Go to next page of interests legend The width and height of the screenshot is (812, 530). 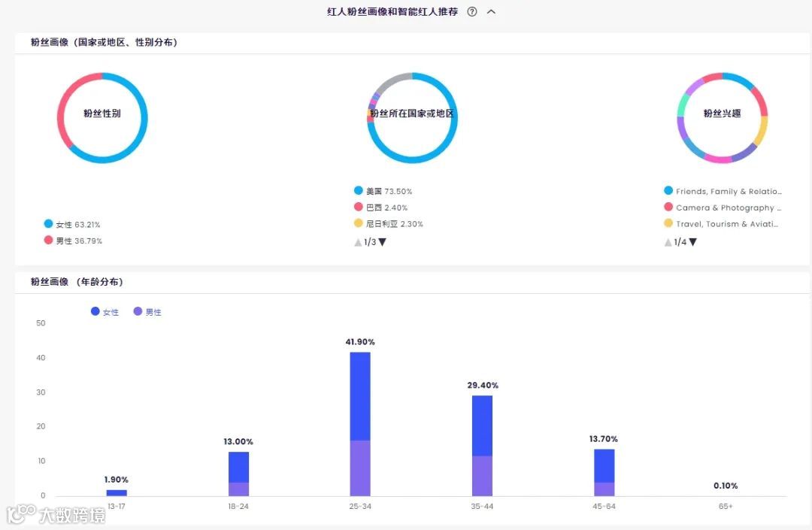(x=693, y=242)
